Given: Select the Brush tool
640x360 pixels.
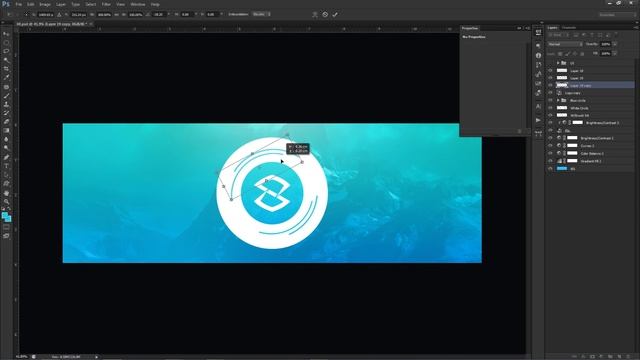Looking at the screenshot, I should [6, 96].
